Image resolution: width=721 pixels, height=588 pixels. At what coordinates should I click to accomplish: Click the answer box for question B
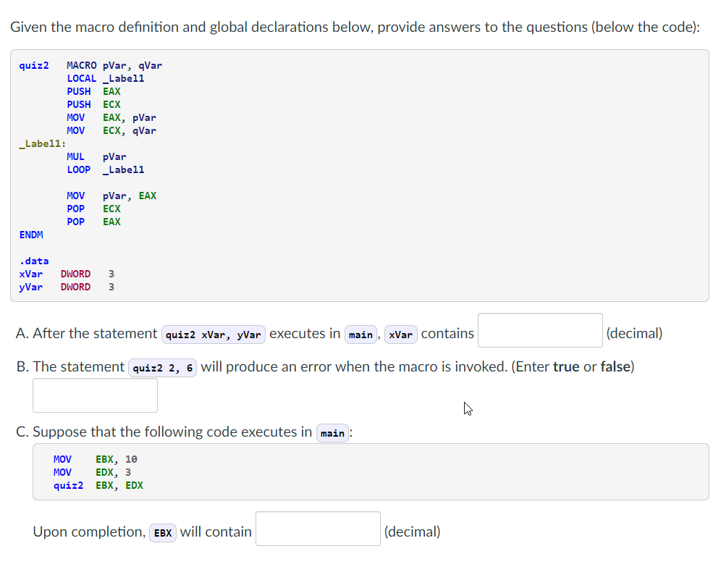94,395
